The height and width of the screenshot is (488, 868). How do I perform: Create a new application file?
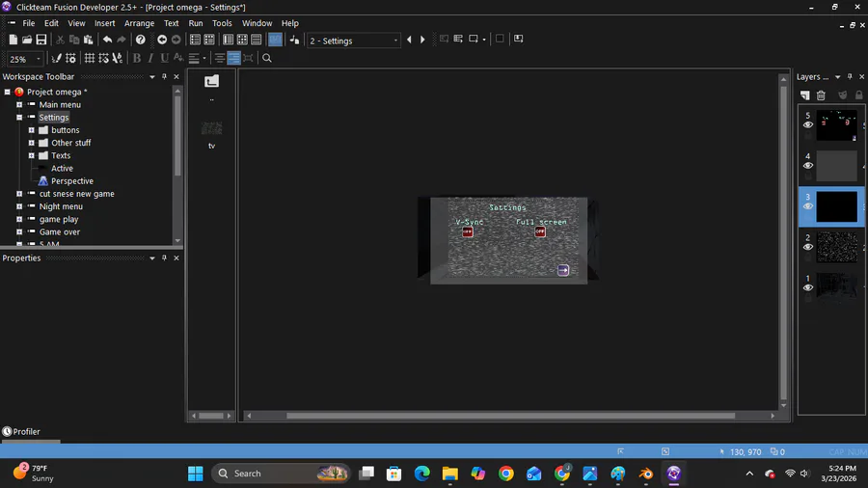[x=13, y=40]
